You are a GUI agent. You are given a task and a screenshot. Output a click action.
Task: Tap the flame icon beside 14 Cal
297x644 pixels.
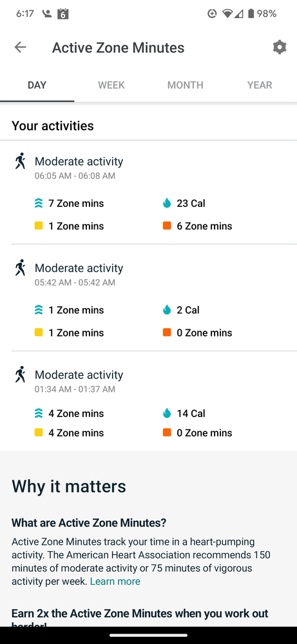click(167, 414)
